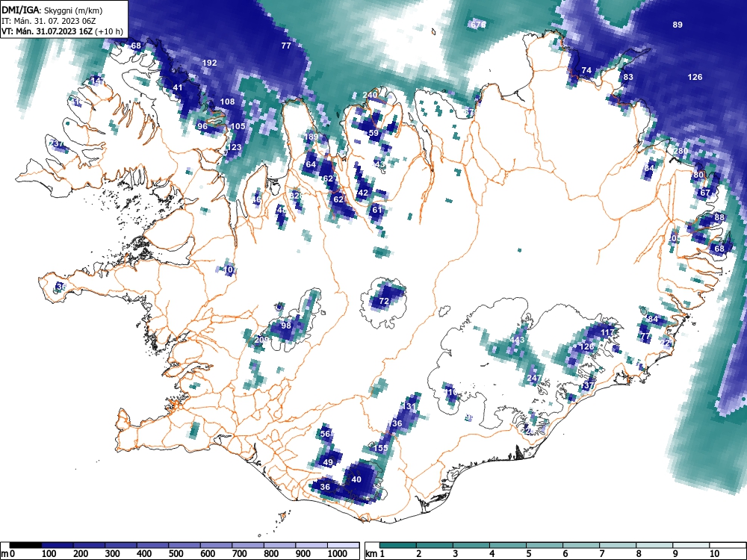Click the '(+10 h)' forecast offset text
The height and width of the screenshot is (560, 747).
[109, 31]
